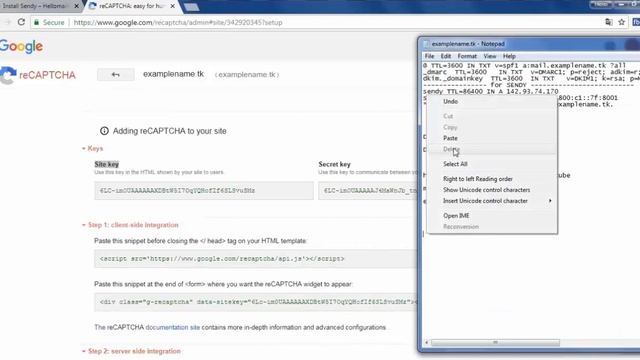This screenshot has width=640, height=360.
Task: Choose Paste in the context menu
Action: [492, 138]
